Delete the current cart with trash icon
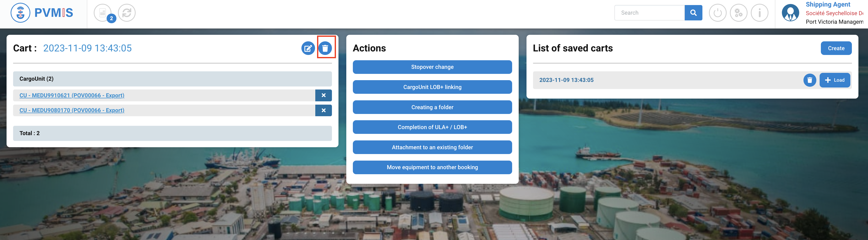This screenshot has height=240, width=868. [x=325, y=48]
